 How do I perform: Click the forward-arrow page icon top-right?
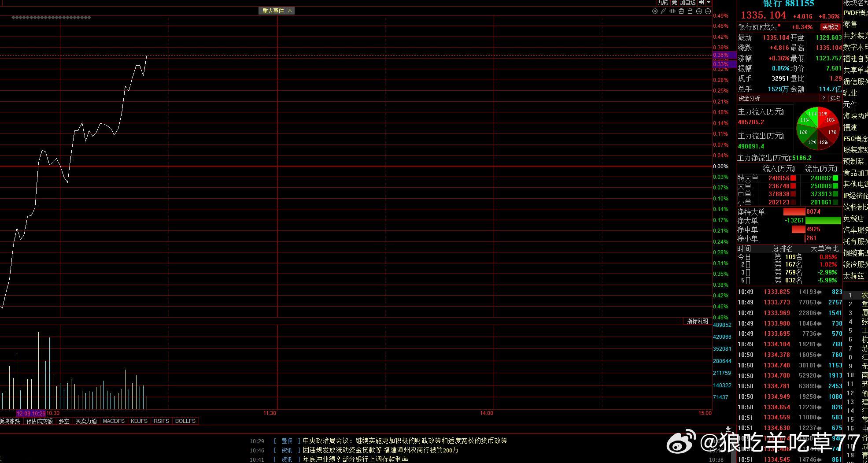pyautogui.click(x=702, y=3)
